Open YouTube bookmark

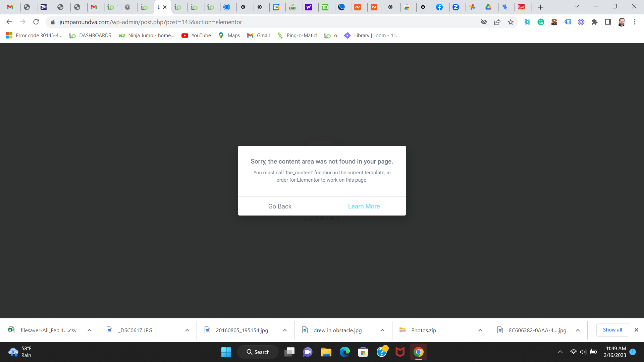(x=196, y=36)
